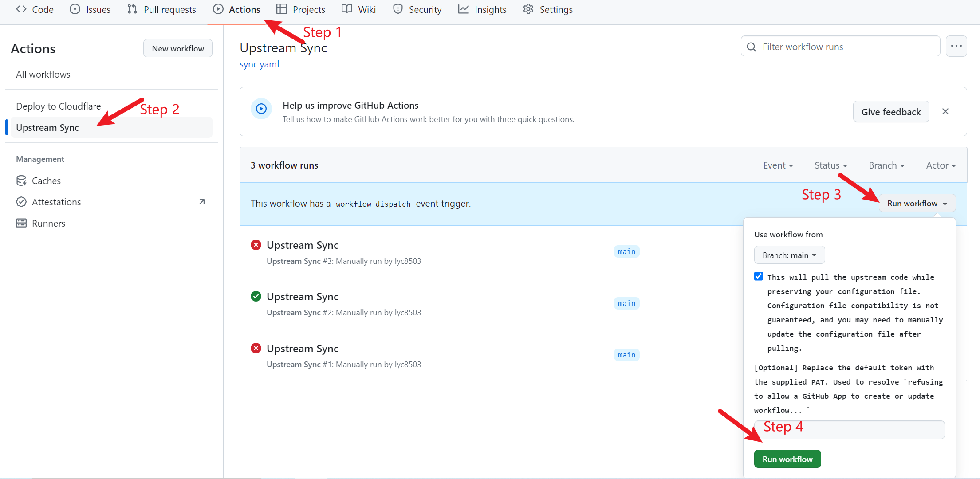Switch to the Projects tab

301,9
